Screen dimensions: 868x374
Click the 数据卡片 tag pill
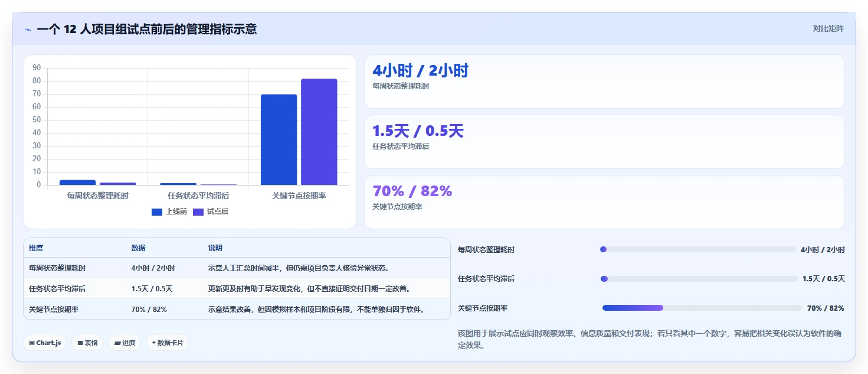click(168, 343)
